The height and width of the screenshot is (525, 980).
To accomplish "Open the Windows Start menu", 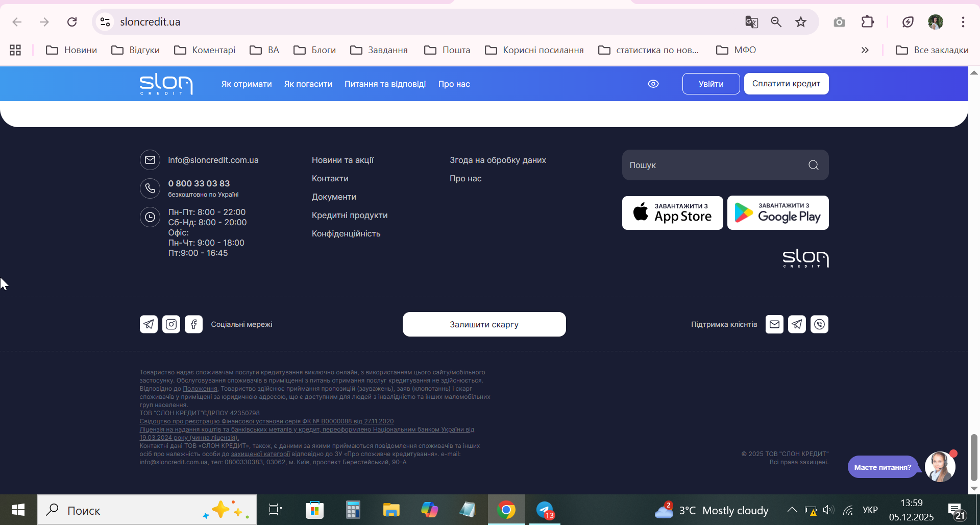I will (18, 510).
